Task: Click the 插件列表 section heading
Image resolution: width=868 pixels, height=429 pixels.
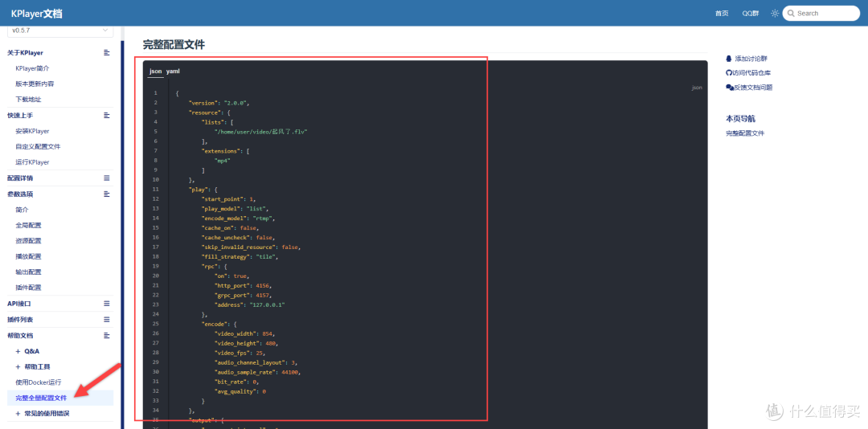Action: tap(20, 320)
